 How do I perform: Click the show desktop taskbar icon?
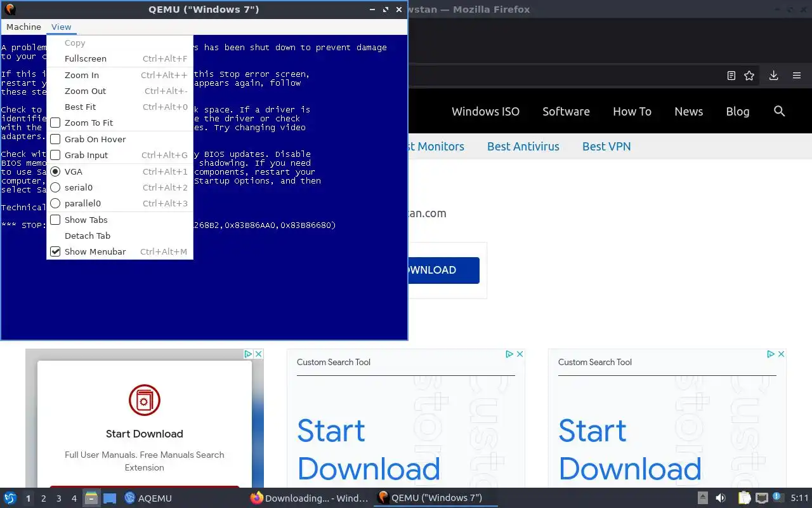tap(110, 498)
